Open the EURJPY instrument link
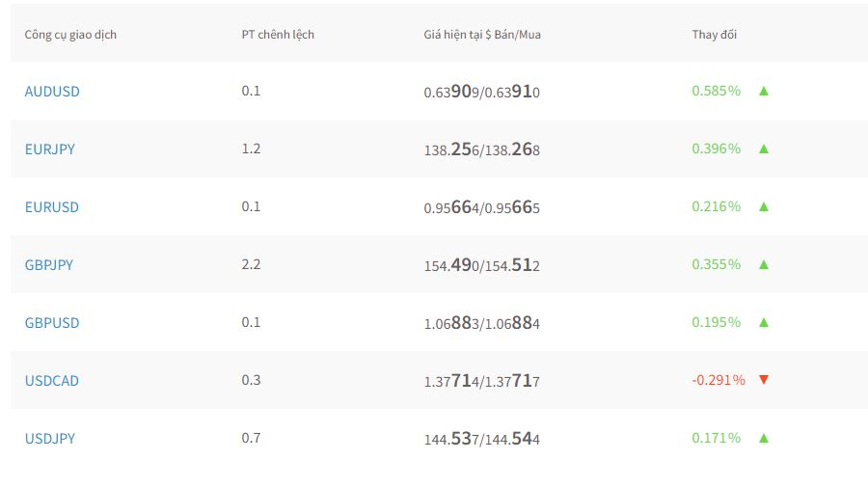 (50, 149)
